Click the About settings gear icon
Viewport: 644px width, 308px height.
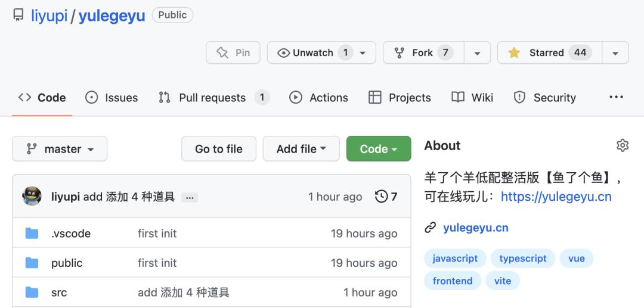(x=623, y=145)
